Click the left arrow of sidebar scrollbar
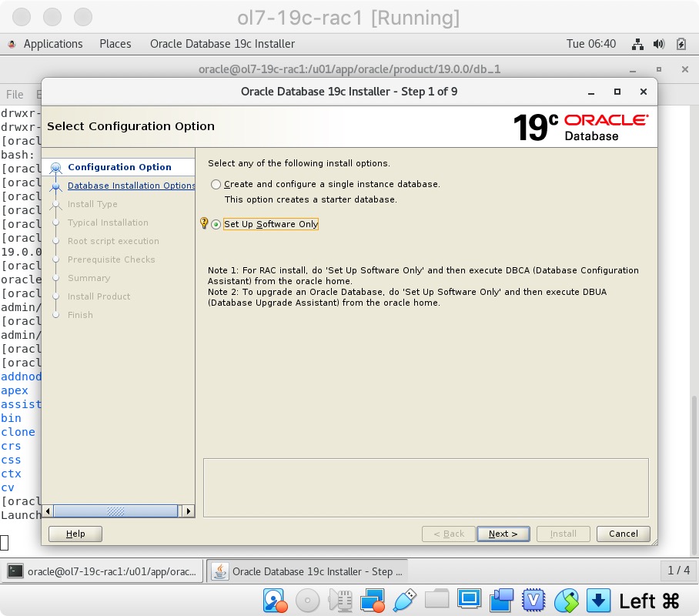Image resolution: width=699 pixels, height=616 pixels. [x=48, y=511]
